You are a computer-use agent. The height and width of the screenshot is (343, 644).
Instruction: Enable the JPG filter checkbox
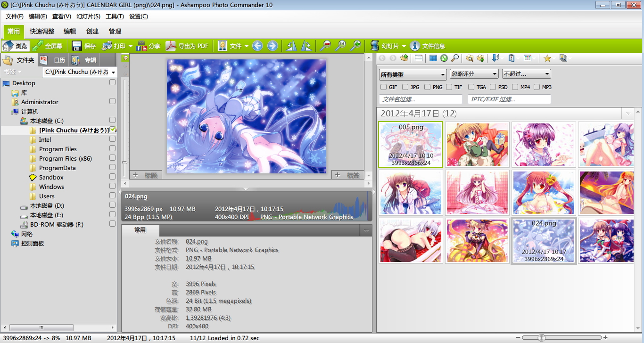[x=405, y=87]
